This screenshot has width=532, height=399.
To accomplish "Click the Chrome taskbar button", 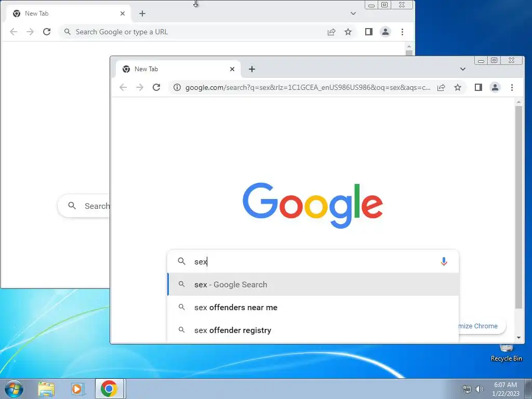I will 109,389.
